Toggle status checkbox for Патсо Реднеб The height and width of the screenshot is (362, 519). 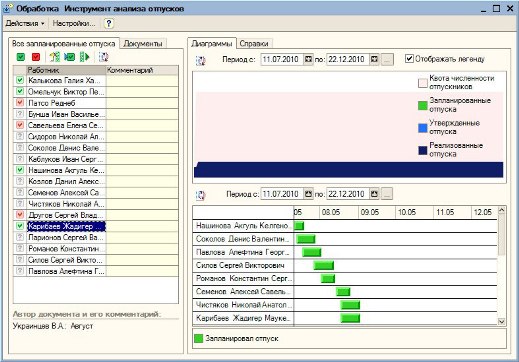20,103
